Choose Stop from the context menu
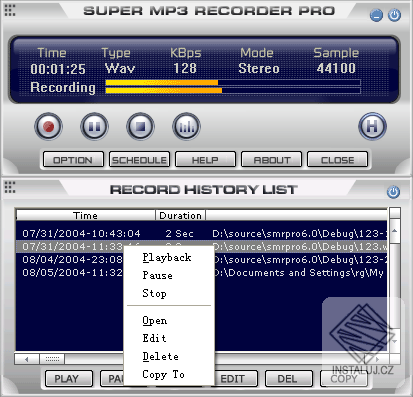Screen dimensions: 413x397 pyautogui.click(x=169, y=293)
